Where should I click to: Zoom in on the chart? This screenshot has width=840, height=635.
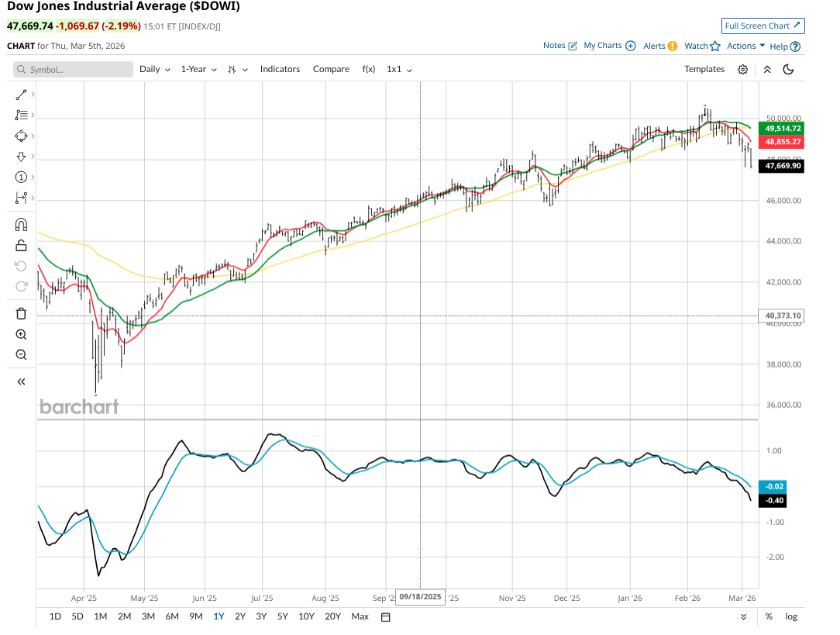coord(21,334)
